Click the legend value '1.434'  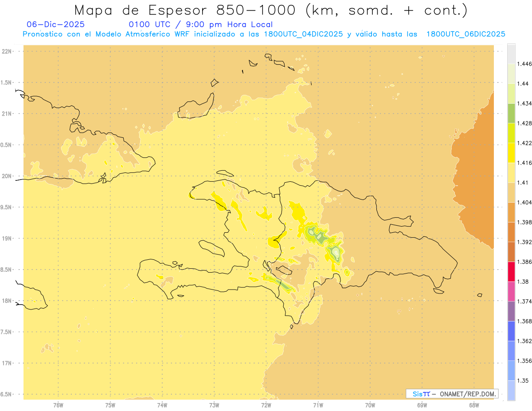[x=524, y=103]
